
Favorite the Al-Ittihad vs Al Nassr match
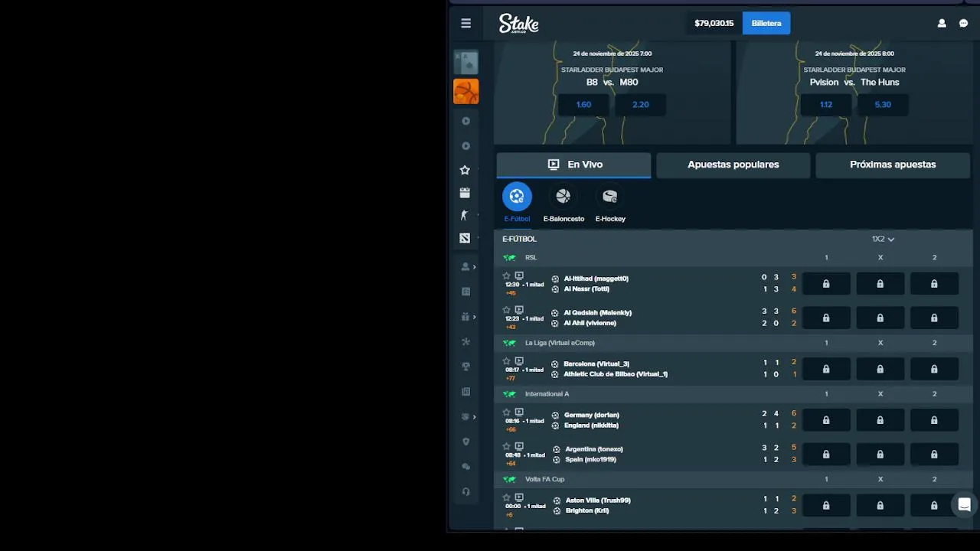pyautogui.click(x=506, y=275)
